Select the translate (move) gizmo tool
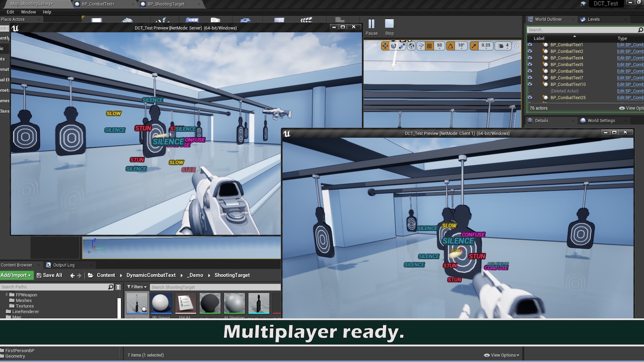The image size is (644, 362). [x=385, y=46]
